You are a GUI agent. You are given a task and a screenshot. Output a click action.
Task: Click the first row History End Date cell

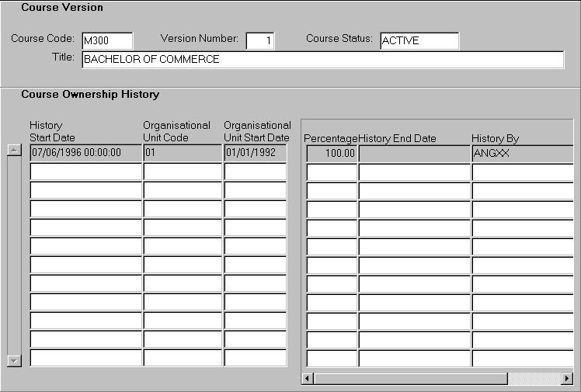414,153
